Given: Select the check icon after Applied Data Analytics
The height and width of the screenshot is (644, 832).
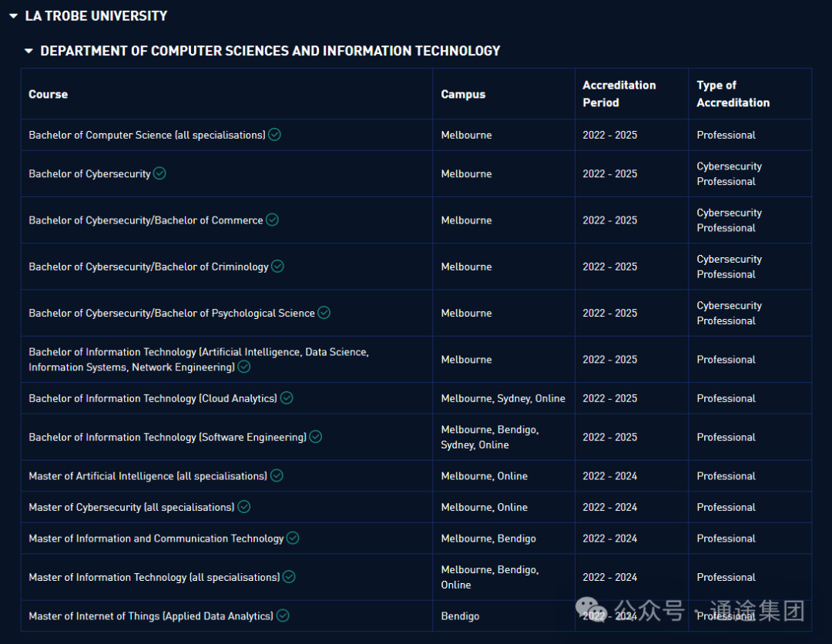Looking at the screenshot, I should click(283, 615).
